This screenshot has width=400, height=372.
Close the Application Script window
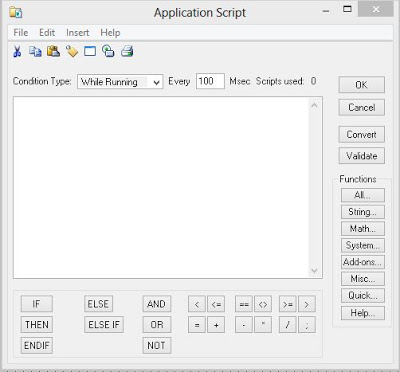[376, 9]
